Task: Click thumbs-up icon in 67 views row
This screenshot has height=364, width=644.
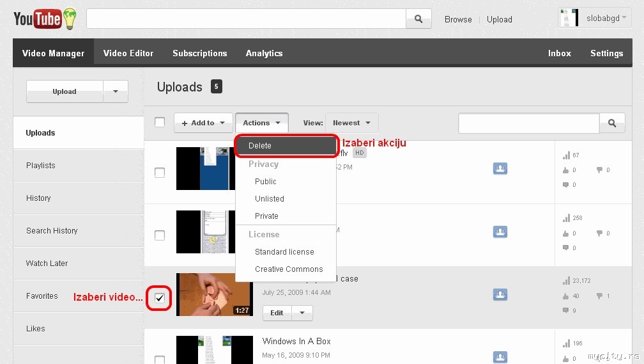Action: click(565, 170)
